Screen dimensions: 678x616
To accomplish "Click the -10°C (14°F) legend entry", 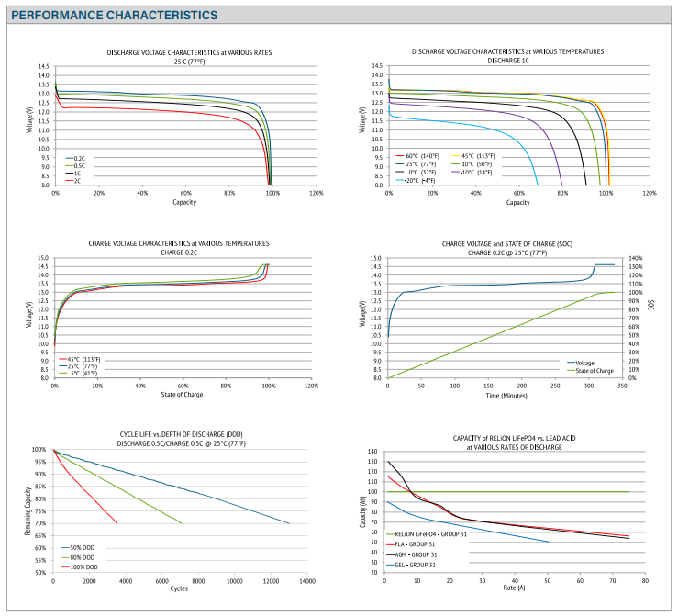I will pyautogui.click(x=475, y=172).
